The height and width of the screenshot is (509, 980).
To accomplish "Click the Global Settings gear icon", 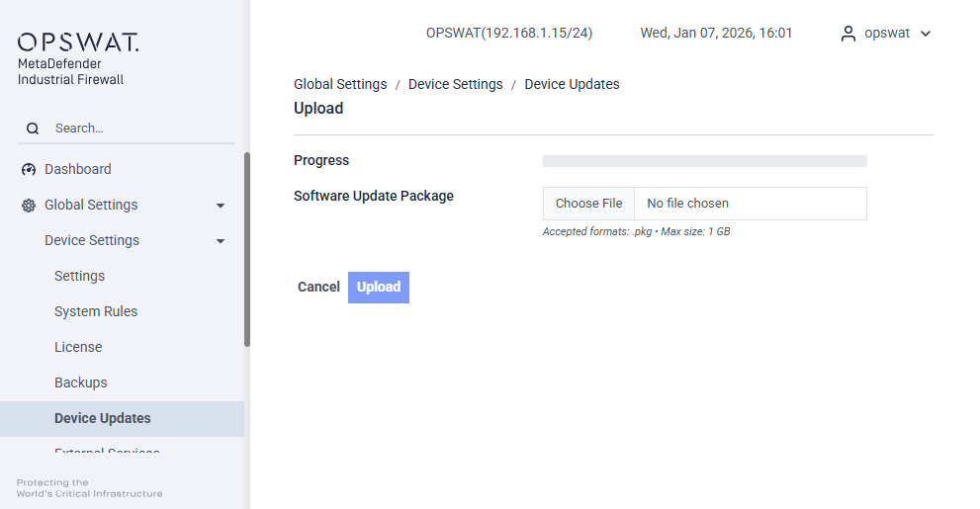I will click(x=29, y=205).
